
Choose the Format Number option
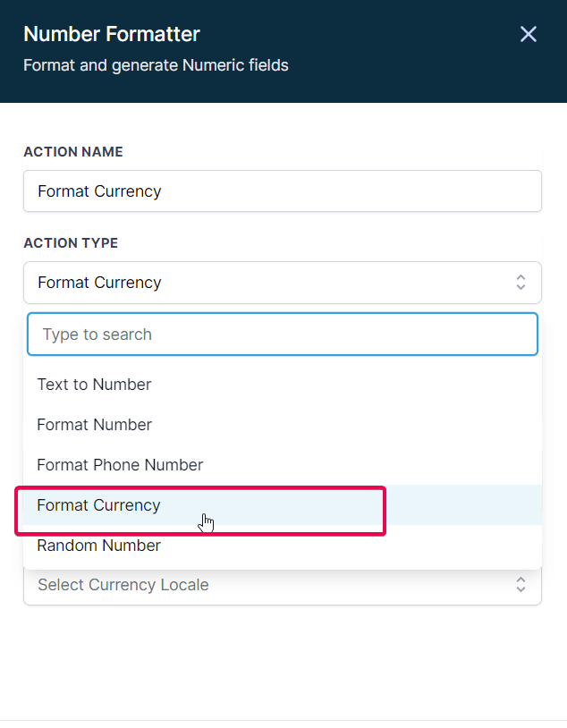coord(283,424)
